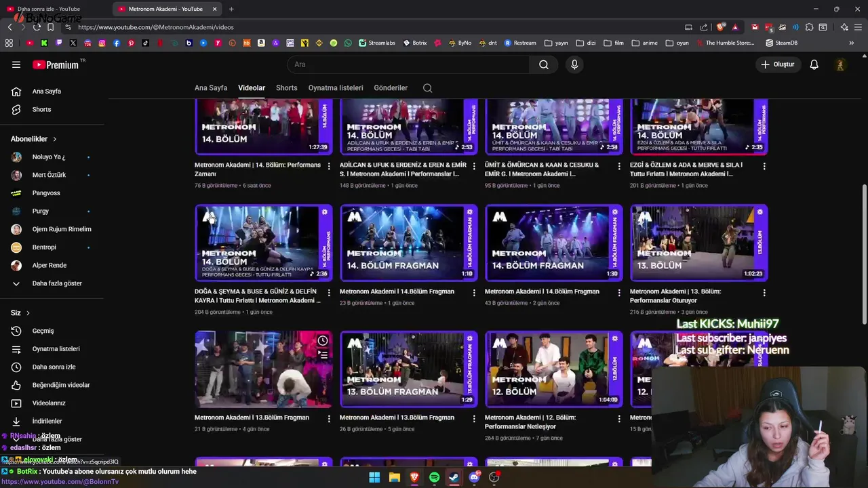Open the Oynatma listeleri tab
This screenshot has height=488, width=868.
[x=336, y=88]
